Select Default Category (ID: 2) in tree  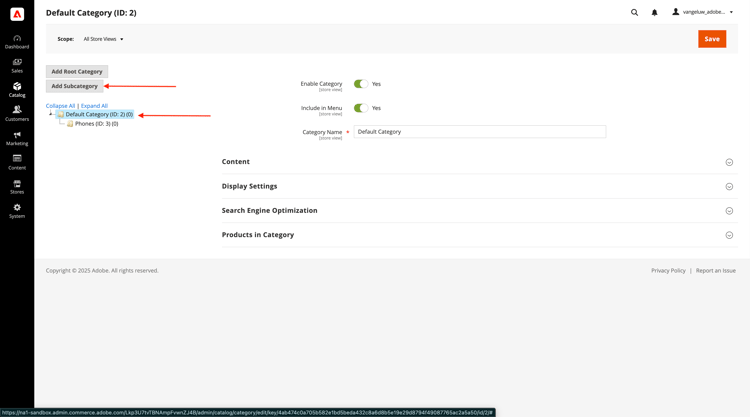click(99, 114)
